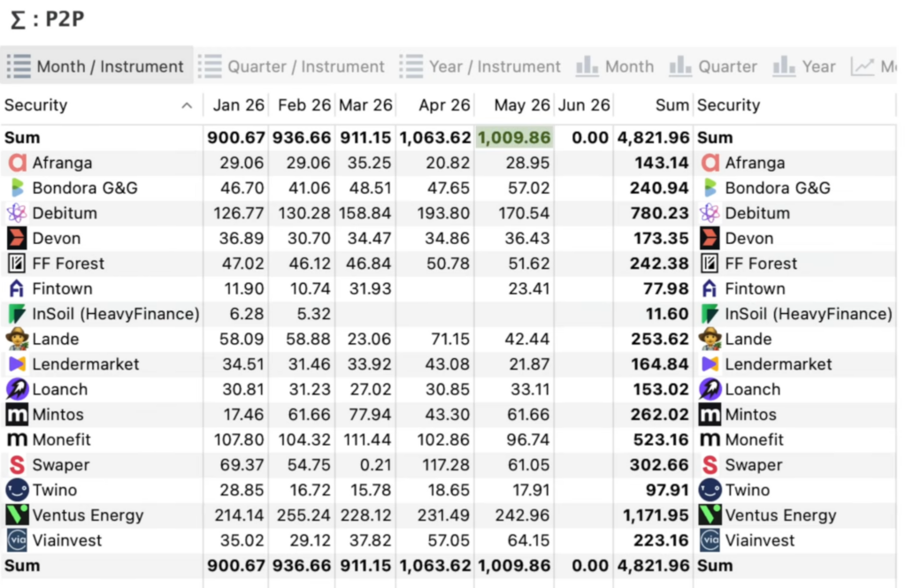Click the Ventus Energy logo in left column
The image size is (906, 588).
pos(17,515)
